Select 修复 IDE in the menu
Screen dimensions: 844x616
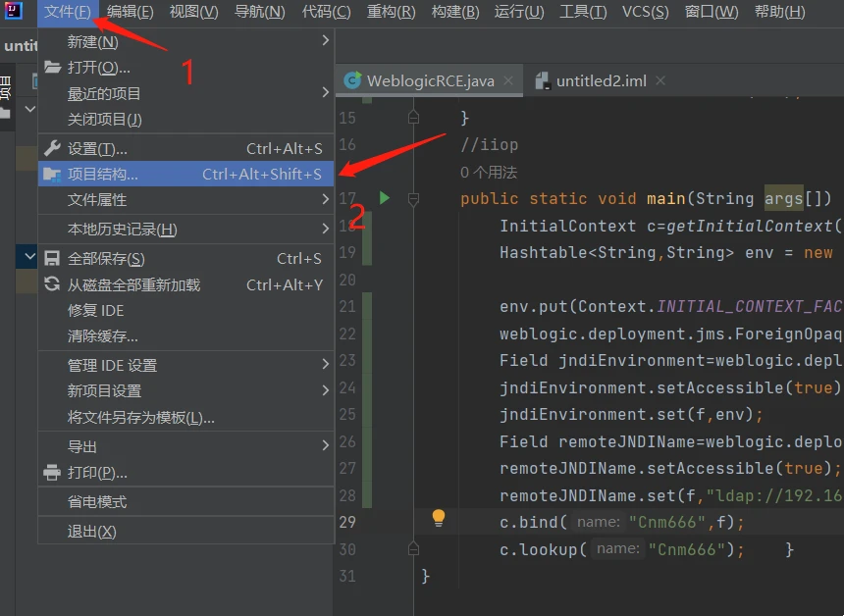pos(186,310)
